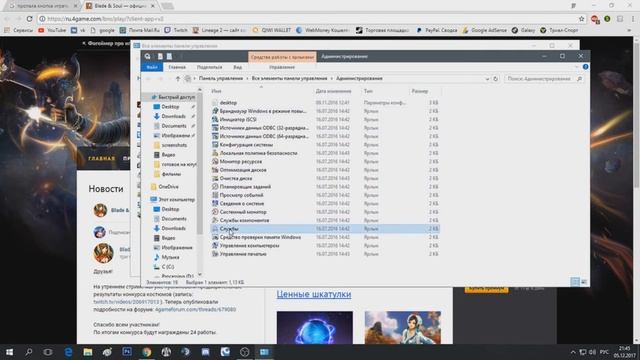Select Монитор ресурсов shortcut icon
The height and width of the screenshot is (360, 640).
tap(215, 162)
